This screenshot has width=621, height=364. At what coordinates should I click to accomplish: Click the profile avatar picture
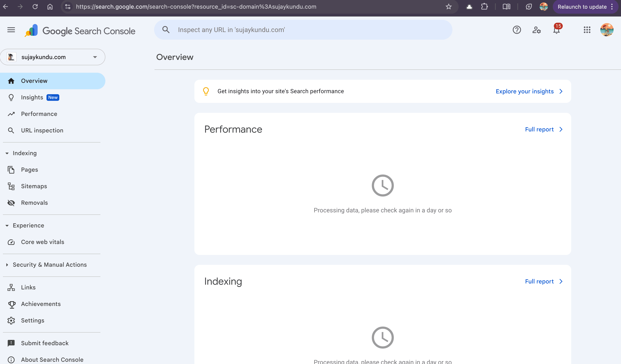click(x=607, y=30)
